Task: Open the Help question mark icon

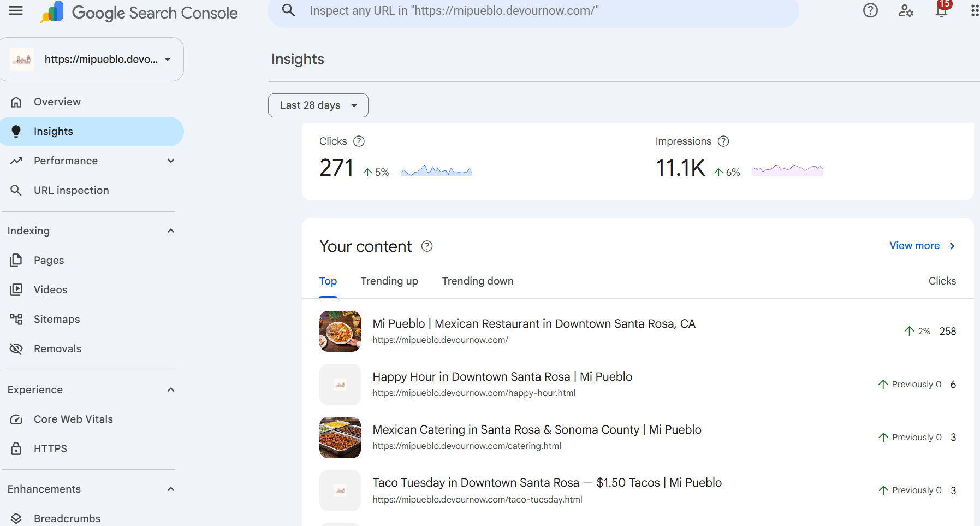Action: point(870,10)
